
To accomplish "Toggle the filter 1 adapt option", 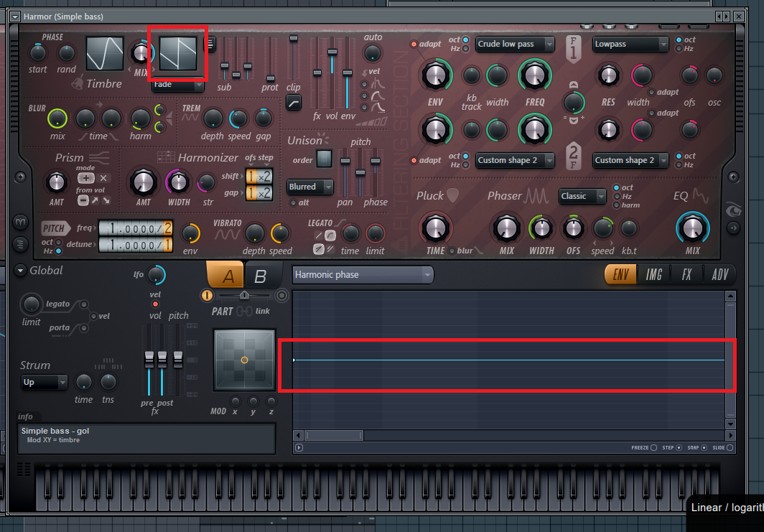I will pos(414,44).
